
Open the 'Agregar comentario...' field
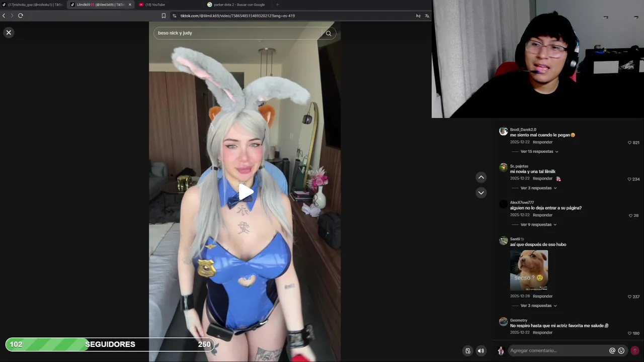[558, 350]
